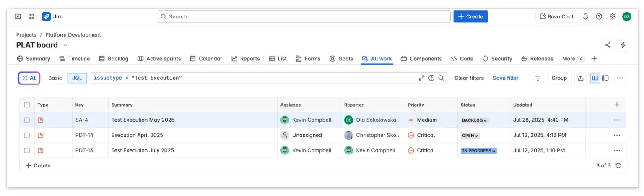644x196 pixels.
Task: Switch to the Backlog tab
Action: (x=114, y=59)
